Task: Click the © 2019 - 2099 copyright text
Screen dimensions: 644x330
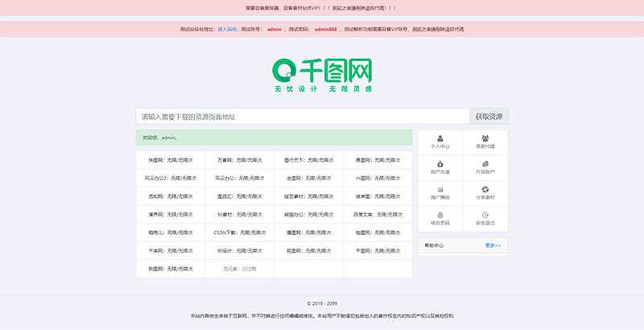Action: coord(322,303)
